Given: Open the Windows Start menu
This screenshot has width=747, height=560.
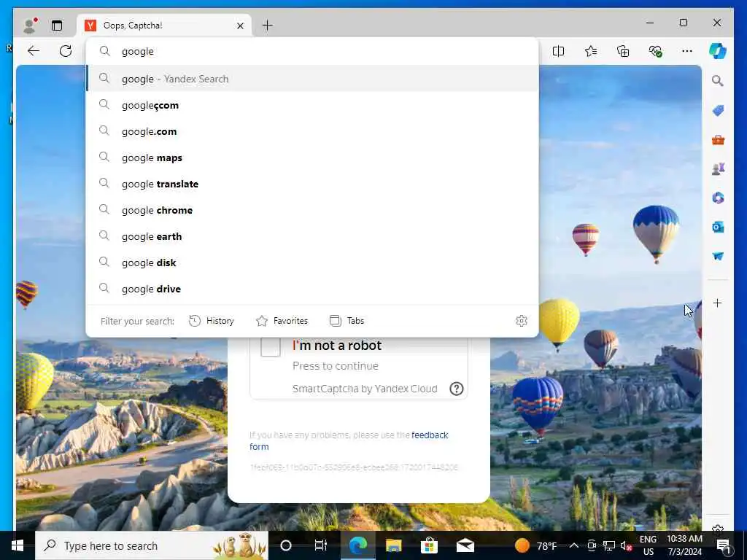Looking at the screenshot, I should point(18,545).
